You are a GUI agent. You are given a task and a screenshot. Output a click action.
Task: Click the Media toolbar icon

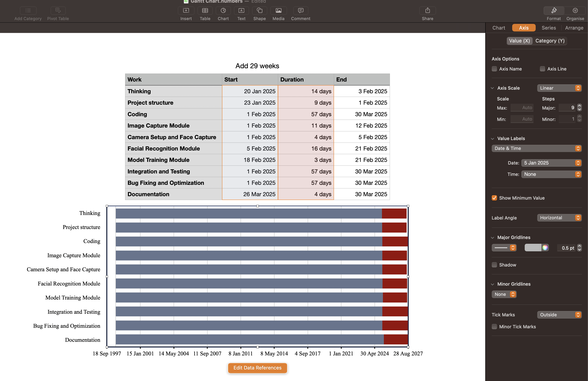point(278,11)
